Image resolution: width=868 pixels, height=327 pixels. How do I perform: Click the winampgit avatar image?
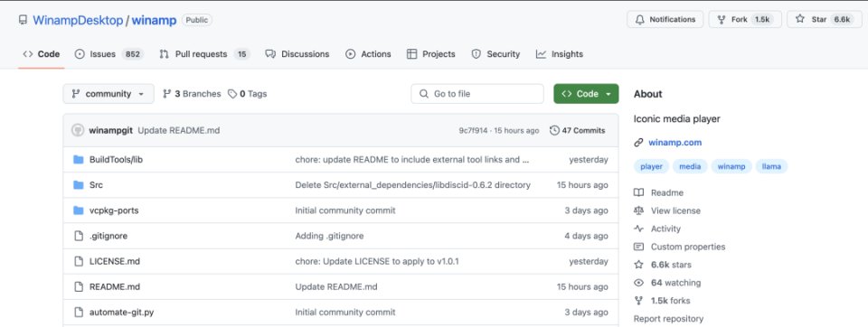tap(78, 131)
